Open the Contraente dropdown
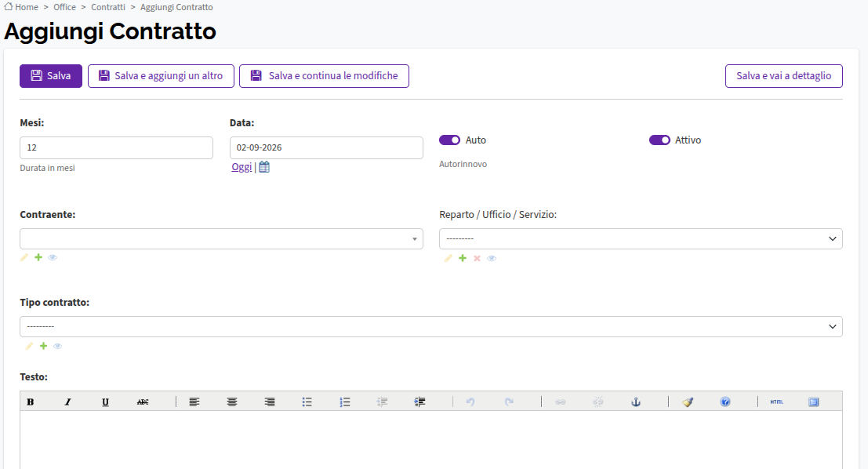Image resolution: width=868 pixels, height=469 pixels. (x=221, y=238)
